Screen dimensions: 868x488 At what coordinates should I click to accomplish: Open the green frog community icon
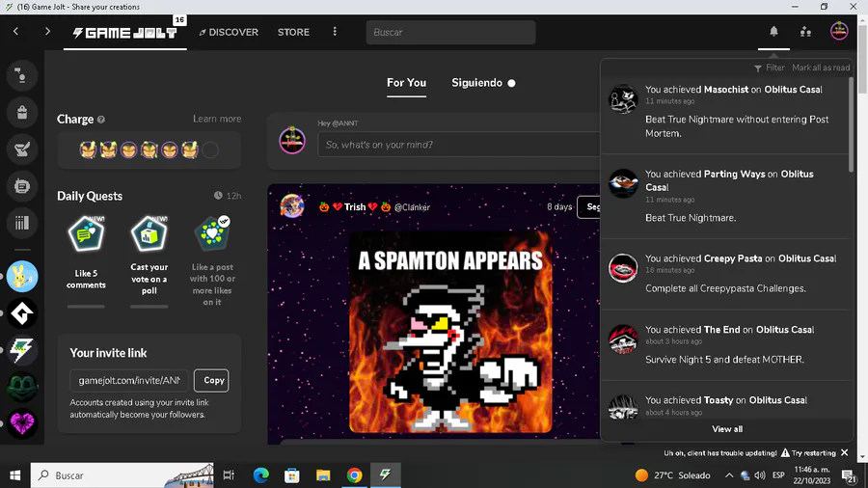click(22, 387)
